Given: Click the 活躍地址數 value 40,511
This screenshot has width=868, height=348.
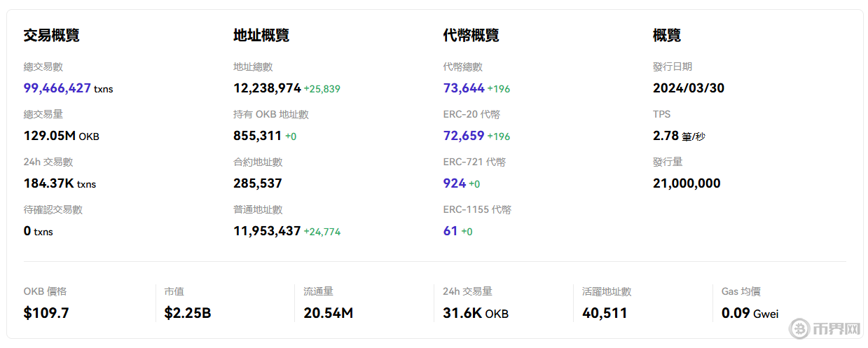Looking at the screenshot, I should click(x=605, y=313).
